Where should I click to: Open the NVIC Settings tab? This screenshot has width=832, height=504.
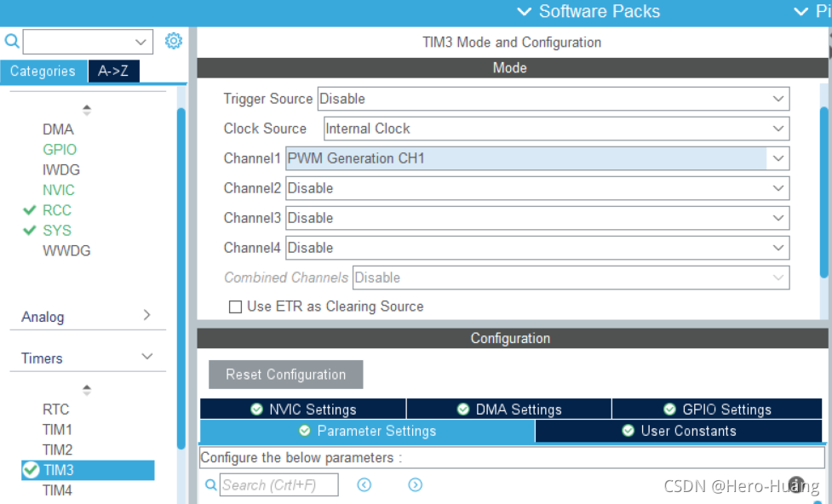[303, 409]
